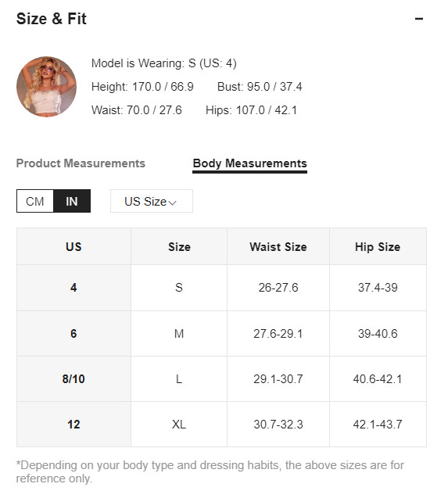The height and width of the screenshot is (491, 448).
Task: Click the US column header
Action: coord(73,247)
